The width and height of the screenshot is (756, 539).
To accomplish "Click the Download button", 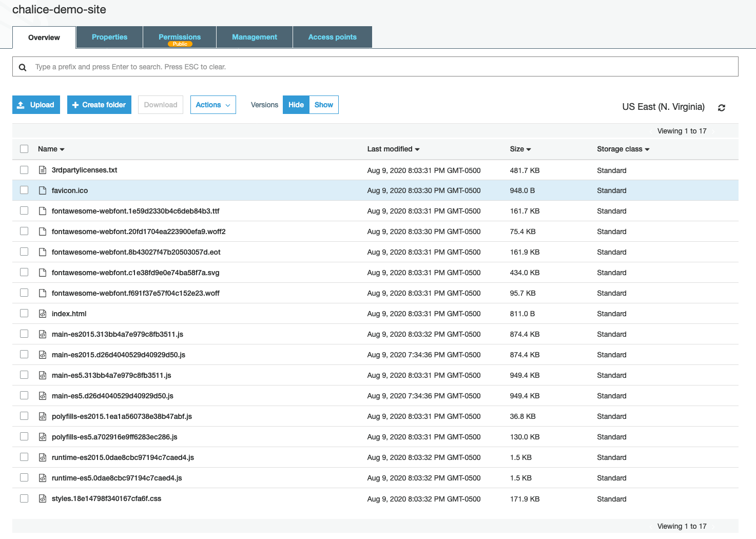I will [x=161, y=105].
